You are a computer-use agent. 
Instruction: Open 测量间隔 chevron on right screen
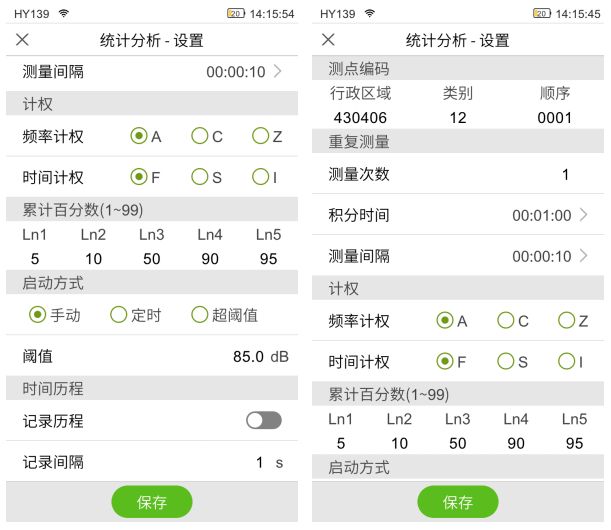(x=583, y=256)
